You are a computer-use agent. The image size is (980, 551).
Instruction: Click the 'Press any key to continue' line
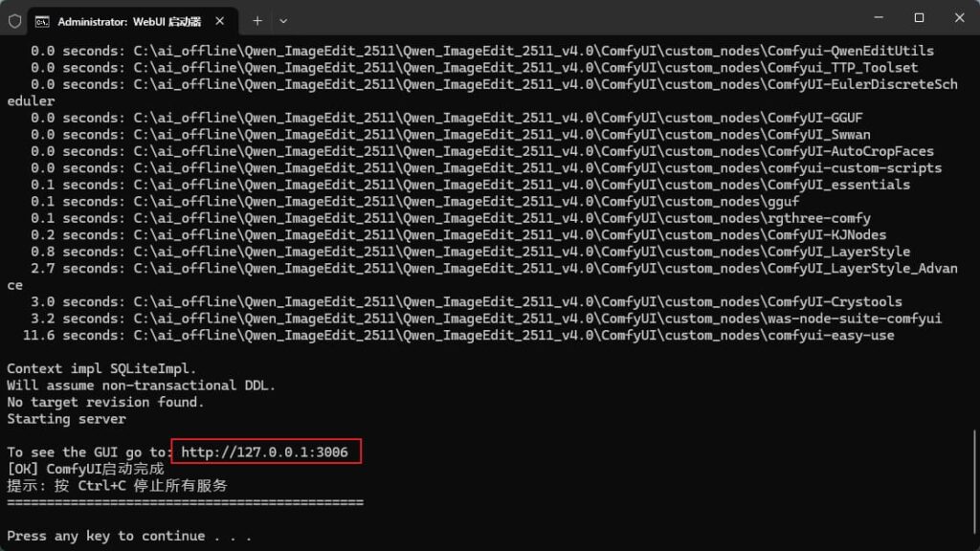tap(129, 536)
